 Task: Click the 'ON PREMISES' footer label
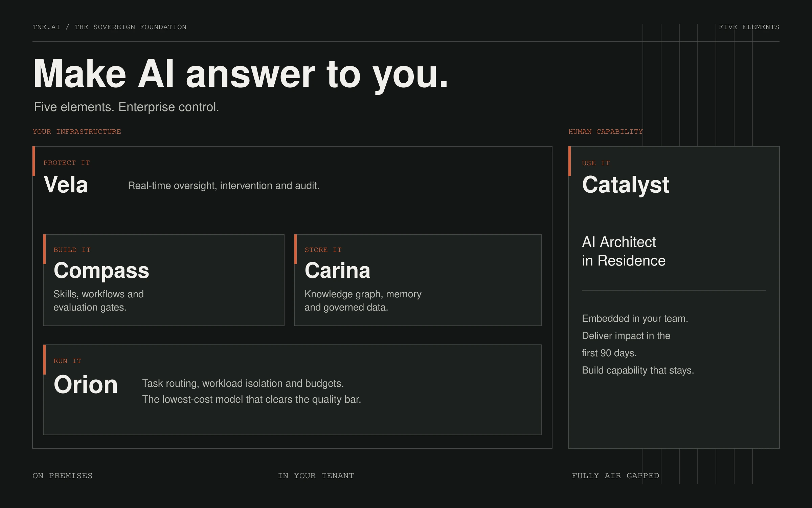tap(63, 476)
